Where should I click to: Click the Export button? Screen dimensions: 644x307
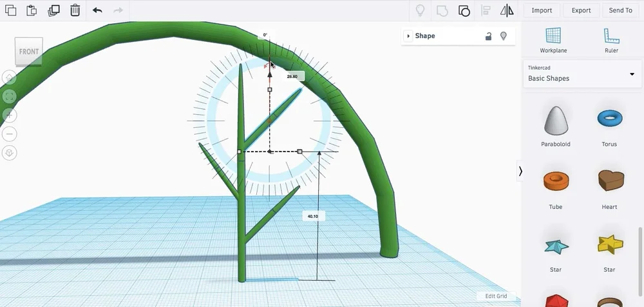pyautogui.click(x=581, y=10)
